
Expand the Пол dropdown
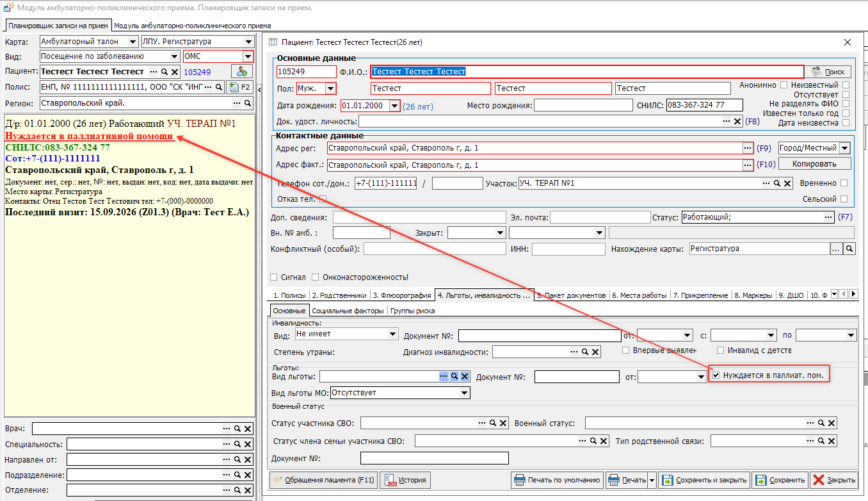[x=330, y=88]
